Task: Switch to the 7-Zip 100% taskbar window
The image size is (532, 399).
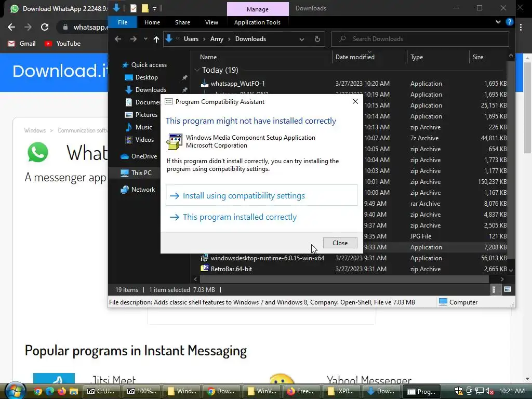Action: pyautogui.click(x=141, y=391)
